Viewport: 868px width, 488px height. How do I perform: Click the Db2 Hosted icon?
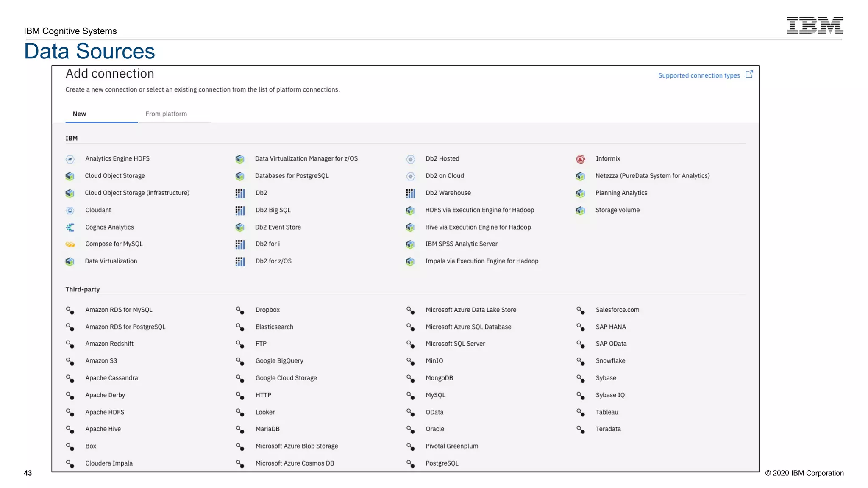coord(410,159)
